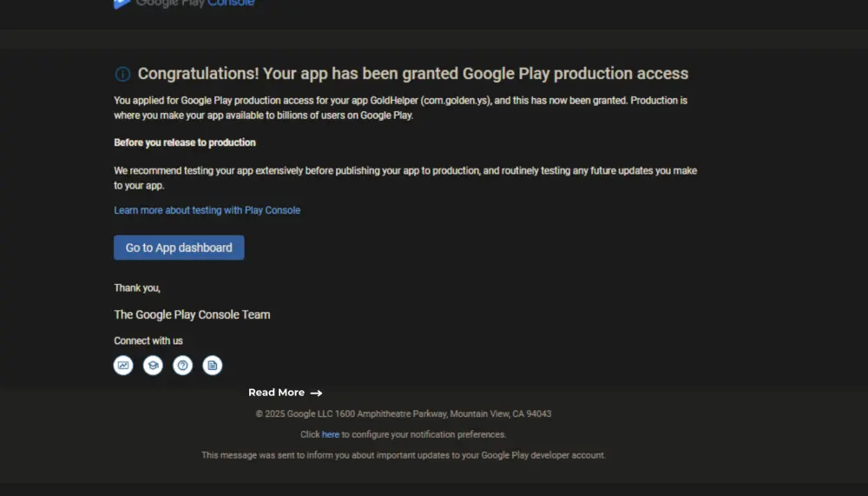Click the 'Connect with us' label
This screenshot has height=496, width=868.
148,341
